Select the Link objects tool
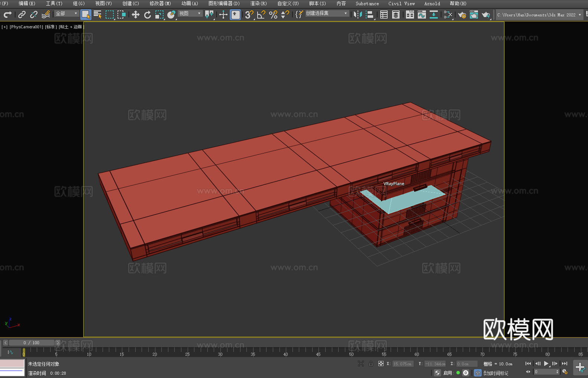This screenshot has height=378, width=588. pos(22,14)
